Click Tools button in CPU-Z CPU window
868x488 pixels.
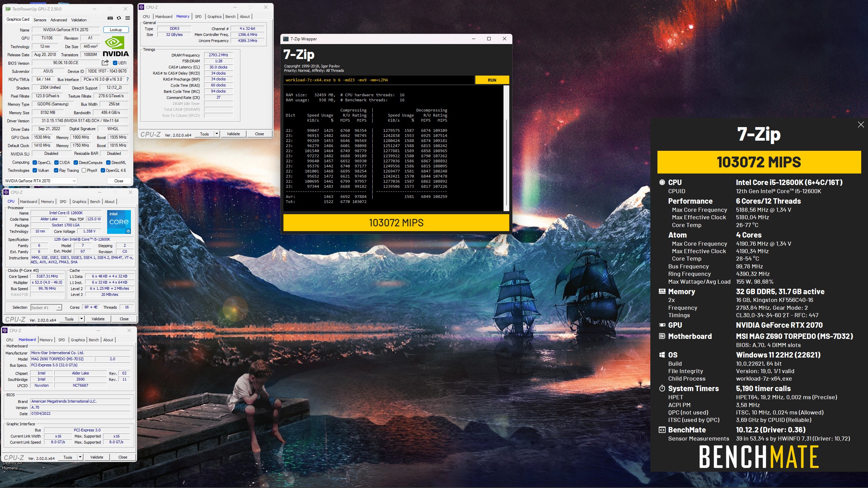pos(69,319)
